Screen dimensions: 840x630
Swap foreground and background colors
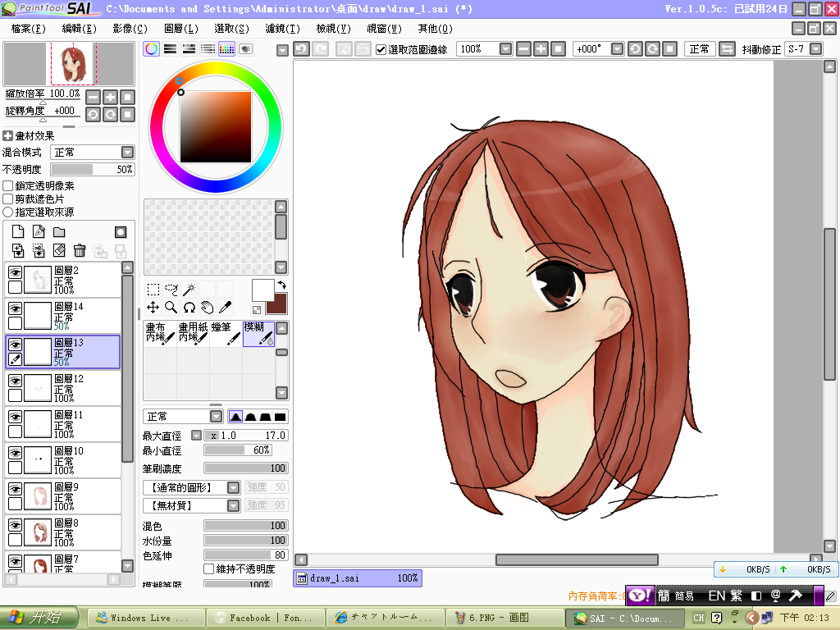click(x=282, y=285)
